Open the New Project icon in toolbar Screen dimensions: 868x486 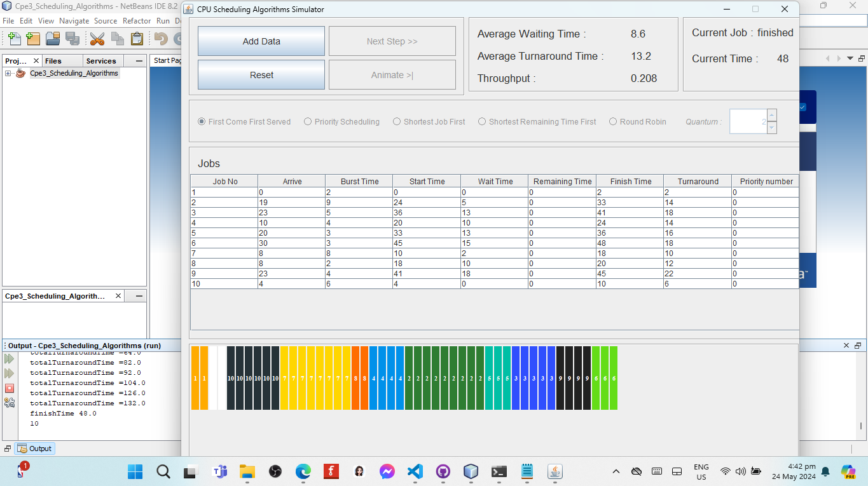point(32,39)
